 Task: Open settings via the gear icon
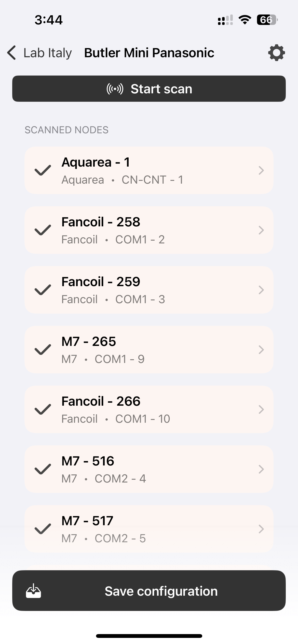point(276,53)
